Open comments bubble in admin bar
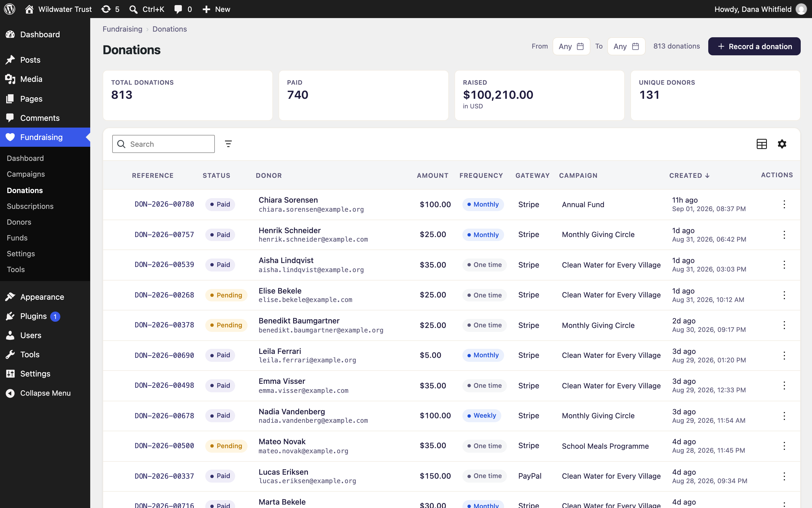 pyautogui.click(x=183, y=9)
